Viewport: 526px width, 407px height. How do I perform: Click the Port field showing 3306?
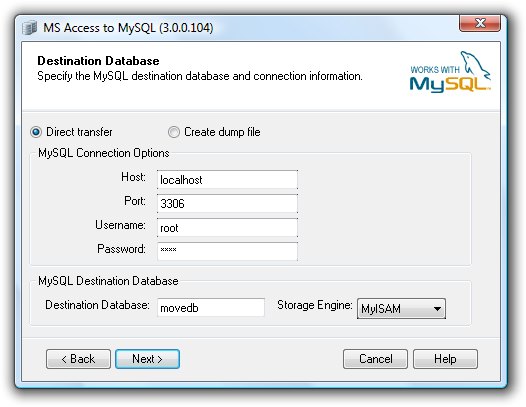[x=227, y=203]
